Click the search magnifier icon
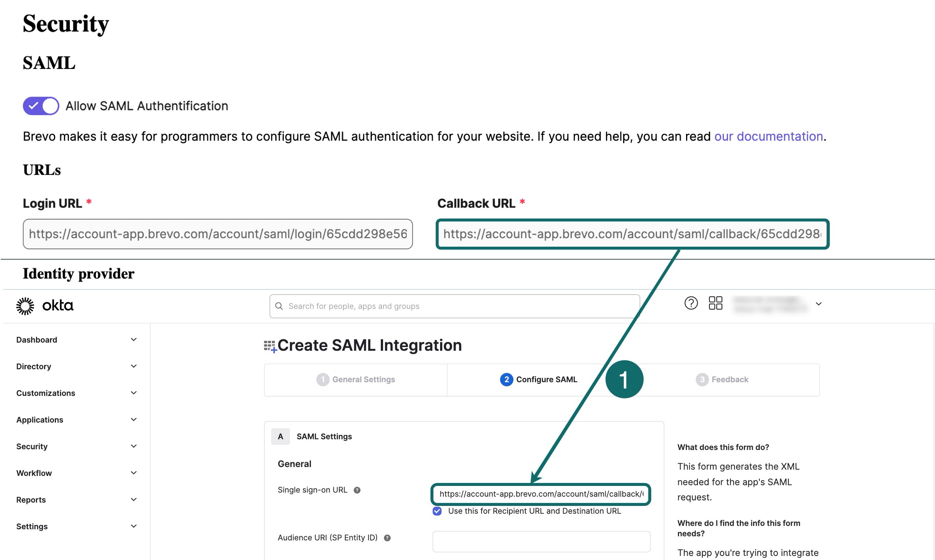This screenshot has width=935, height=560. click(x=279, y=306)
